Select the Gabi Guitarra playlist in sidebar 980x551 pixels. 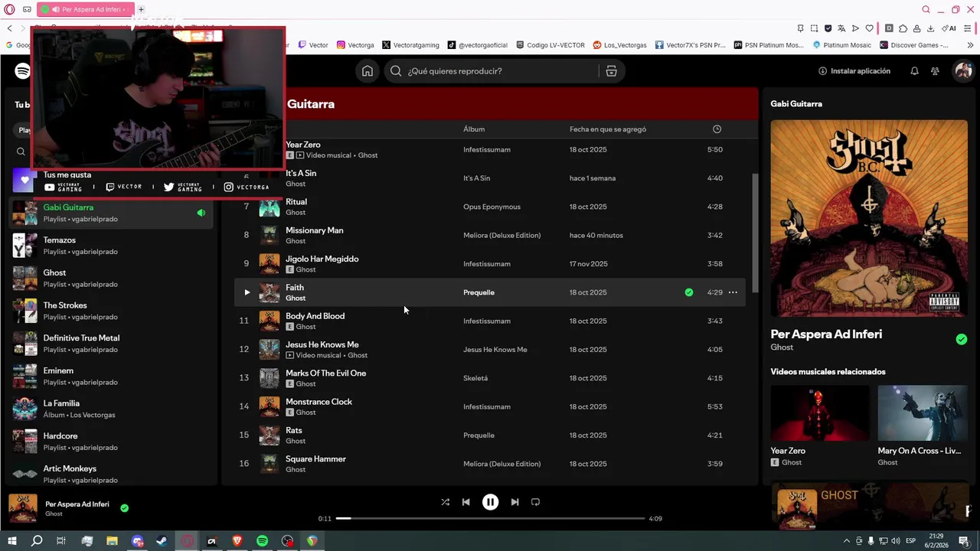point(112,213)
